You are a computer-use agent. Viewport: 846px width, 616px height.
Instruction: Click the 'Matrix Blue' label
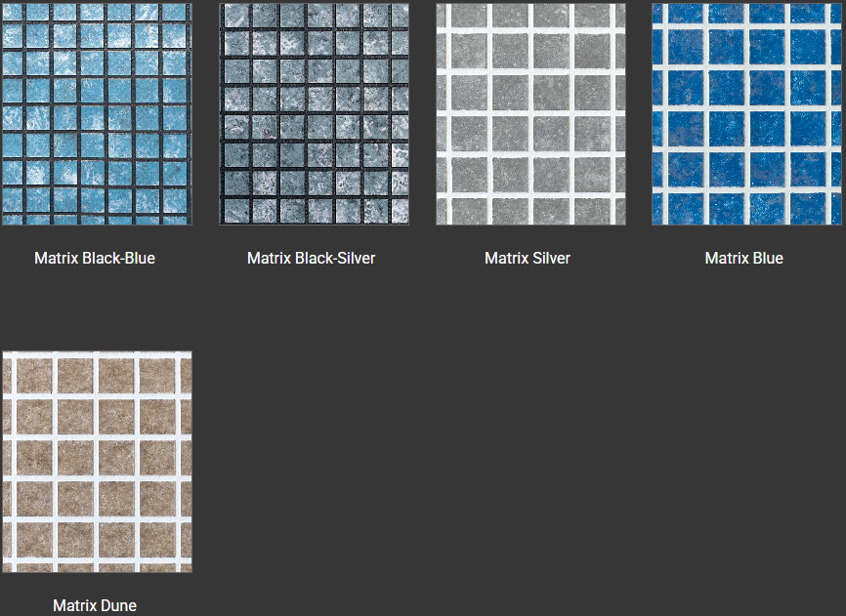(744, 258)
